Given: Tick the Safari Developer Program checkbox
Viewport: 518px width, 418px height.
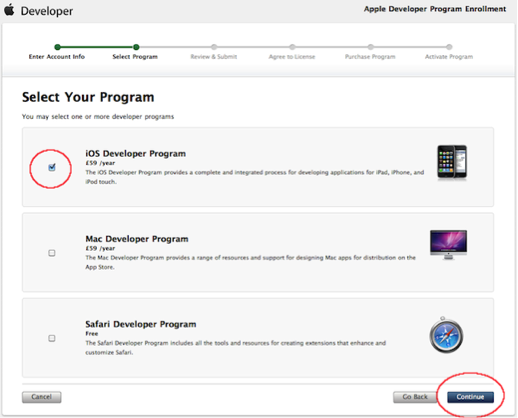Looking at the screenshot, I should pos(52,338).
